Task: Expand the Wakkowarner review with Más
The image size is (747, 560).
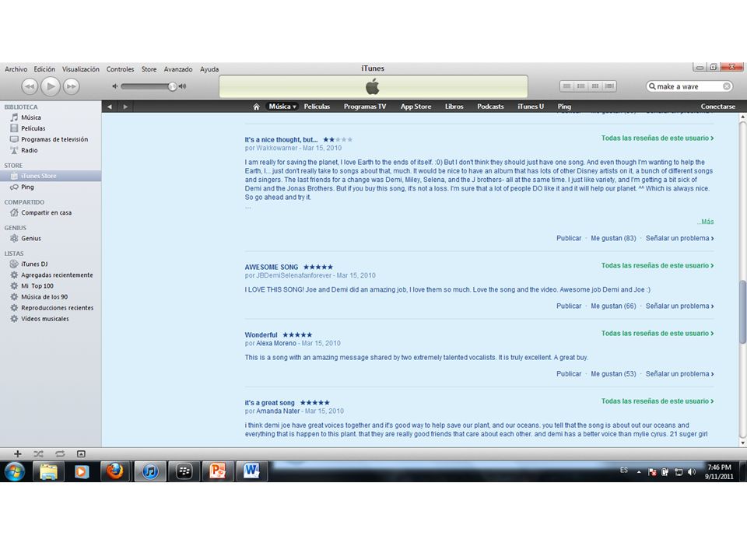Action: 706,222
